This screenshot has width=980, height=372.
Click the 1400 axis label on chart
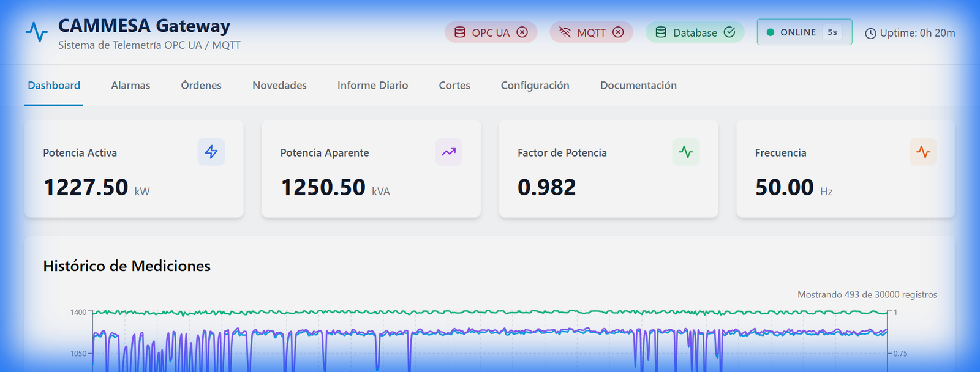pos(78,313)
